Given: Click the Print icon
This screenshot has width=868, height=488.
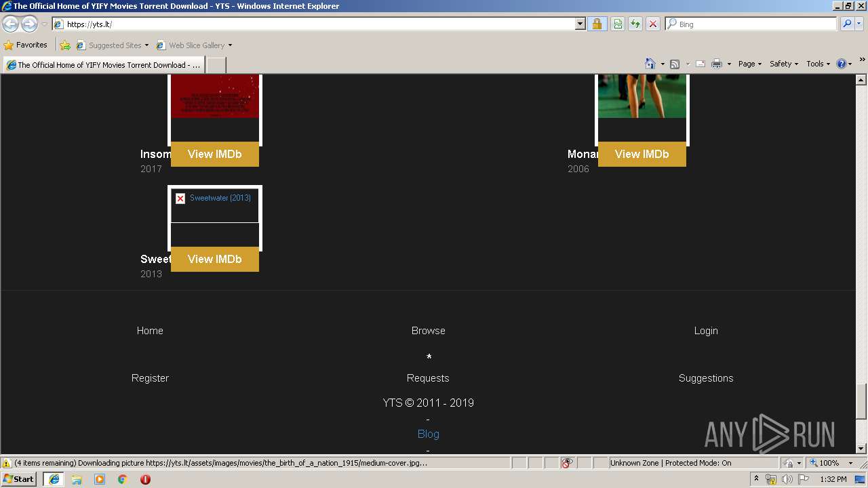Looking at the screenshot, I should click(717, 64).
